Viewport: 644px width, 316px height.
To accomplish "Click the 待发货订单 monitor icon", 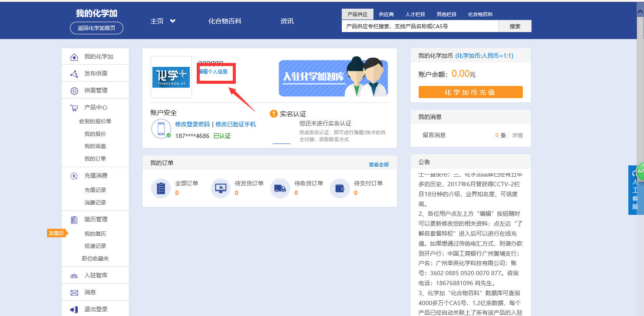I will [221, 188].
